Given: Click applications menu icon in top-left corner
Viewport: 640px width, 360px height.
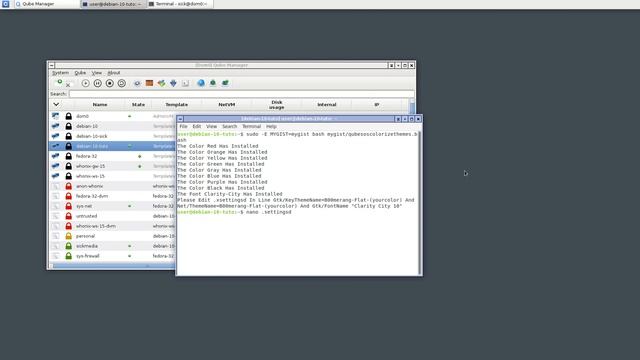Looking at the screenshot, I should [5, 4].
